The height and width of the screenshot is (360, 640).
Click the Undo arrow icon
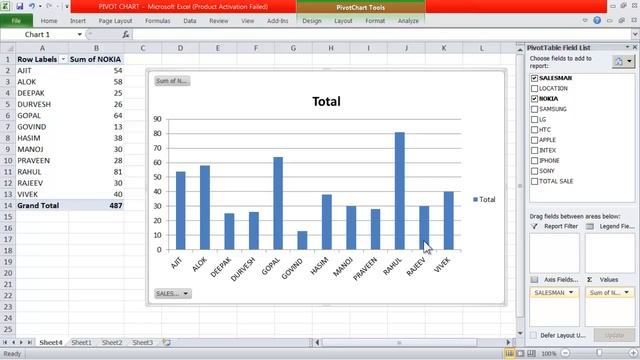click(31, 6)
